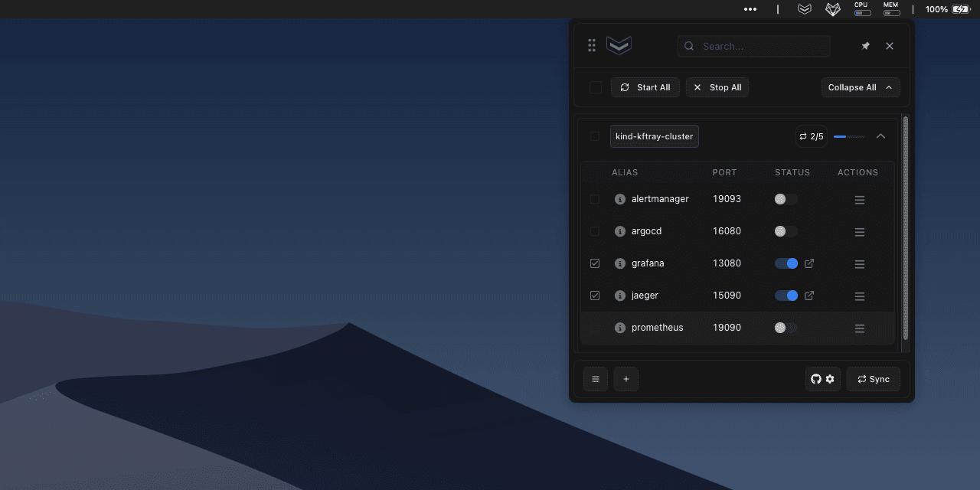The image size is (980, 490).
Task: Click the fox-shaped menu bar icon
Action: [x=833, y=9]
